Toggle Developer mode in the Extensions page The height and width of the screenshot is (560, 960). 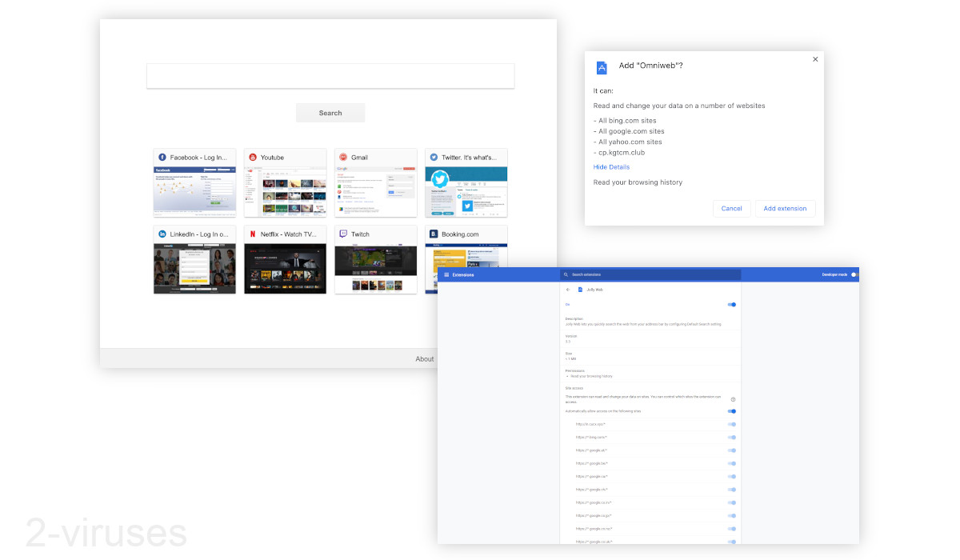pyautogui.click(x=853, y=274)
